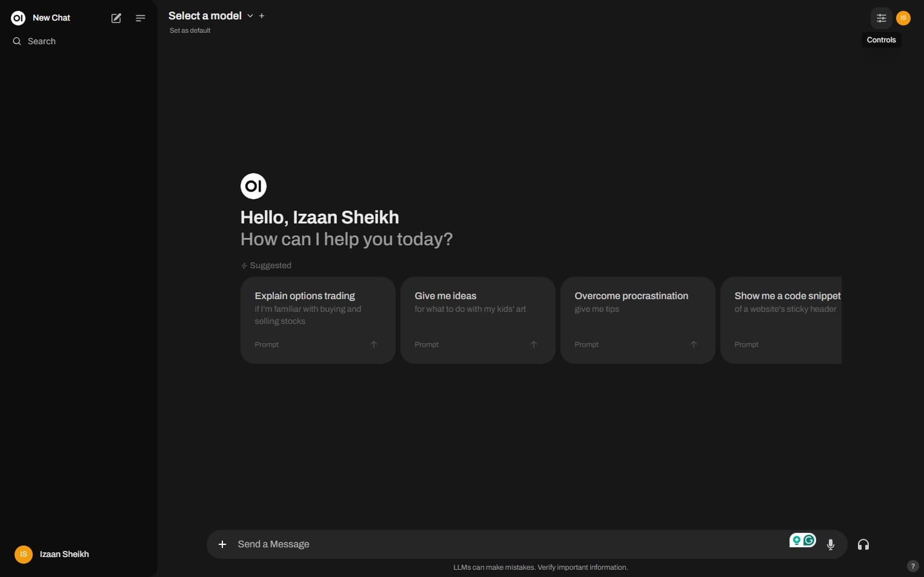The width and height of the screenshot is (924, 577).
Task: Select the Explain options trading prompt
Action: [318, 320]
